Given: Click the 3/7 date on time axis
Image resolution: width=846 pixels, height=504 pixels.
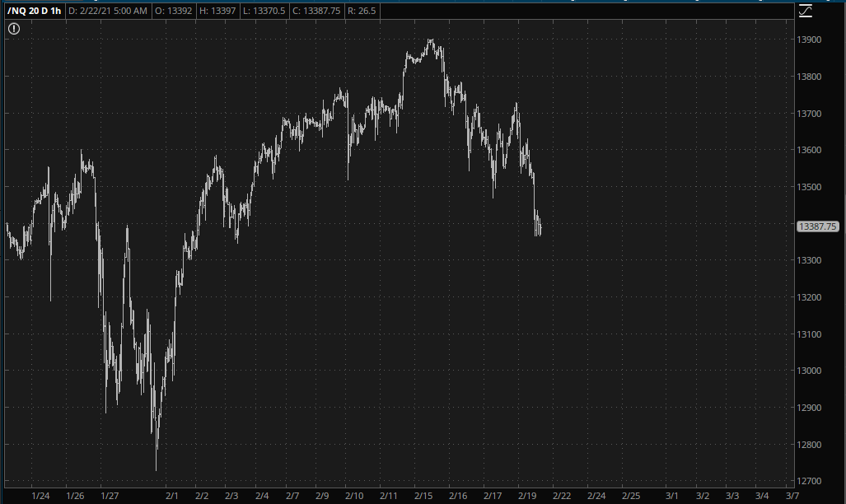Looking at the screenshot, I should click(x=792, y=496).
